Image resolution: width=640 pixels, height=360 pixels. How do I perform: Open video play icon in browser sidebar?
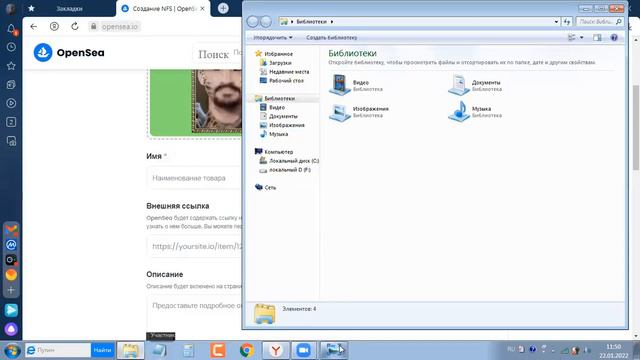[11, 103]
